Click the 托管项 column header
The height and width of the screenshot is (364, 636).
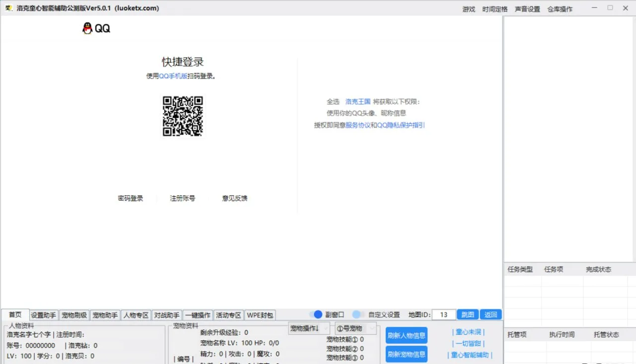pos(517,335)
